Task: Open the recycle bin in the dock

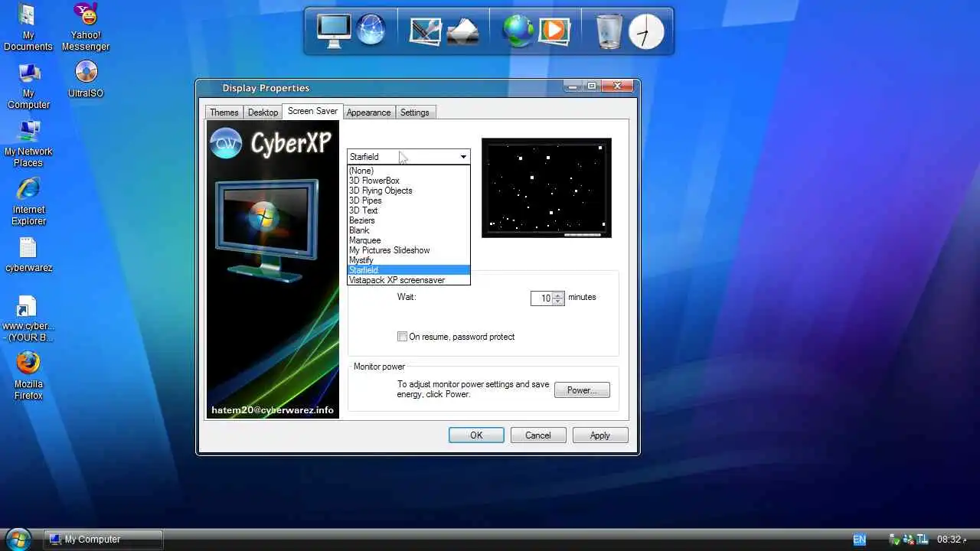Action: pos(609,31)
